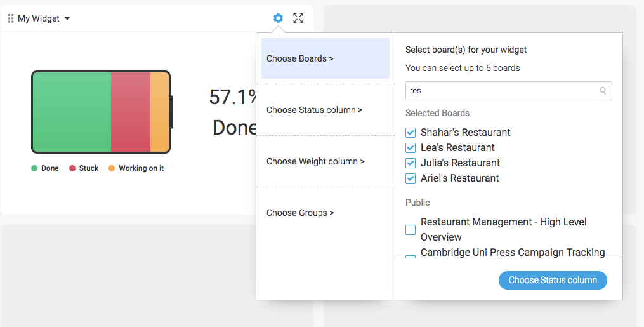This screenshot has width=644, height=327.
Task: Open Choose Groups section
Action: point(325,213)
